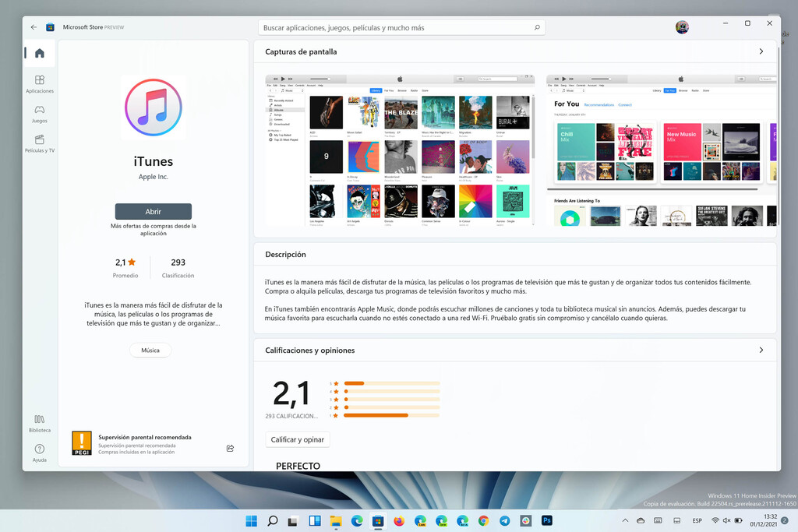Click the iTunes app logo

click(x=154, y=107)
